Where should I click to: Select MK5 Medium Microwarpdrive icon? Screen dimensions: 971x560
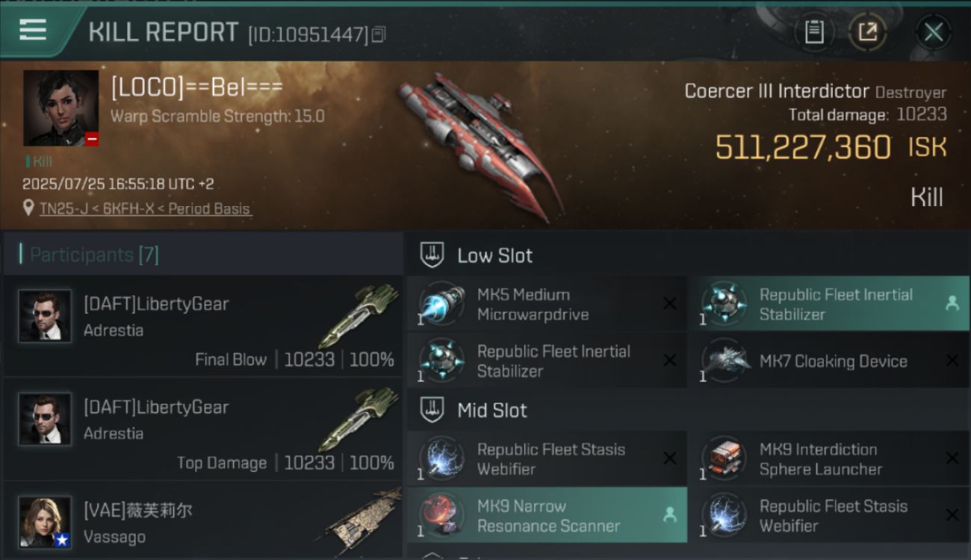coord(442,305)
